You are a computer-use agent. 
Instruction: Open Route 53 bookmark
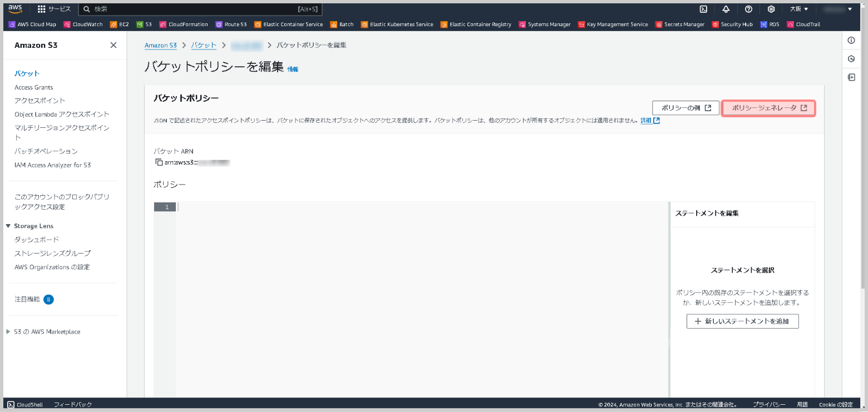pyautogui.click(x=231, y=24)
